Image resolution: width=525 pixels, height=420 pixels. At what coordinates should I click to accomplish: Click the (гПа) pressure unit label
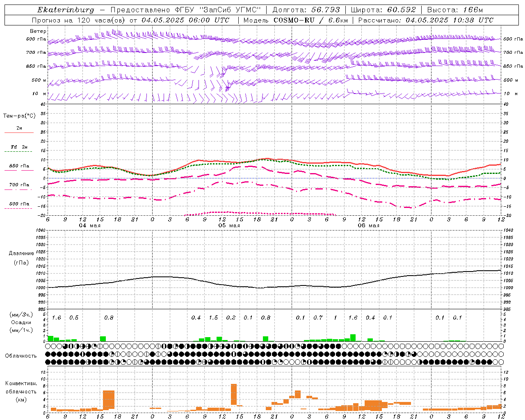point(21,263)
